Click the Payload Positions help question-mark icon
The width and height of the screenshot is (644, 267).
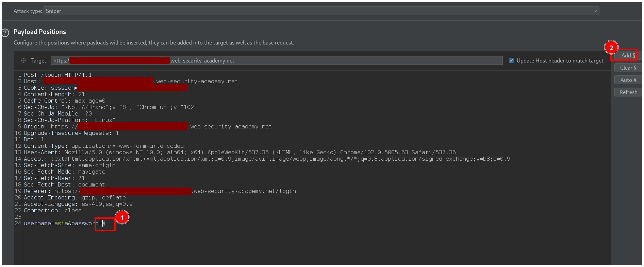(x=5, y=33)
